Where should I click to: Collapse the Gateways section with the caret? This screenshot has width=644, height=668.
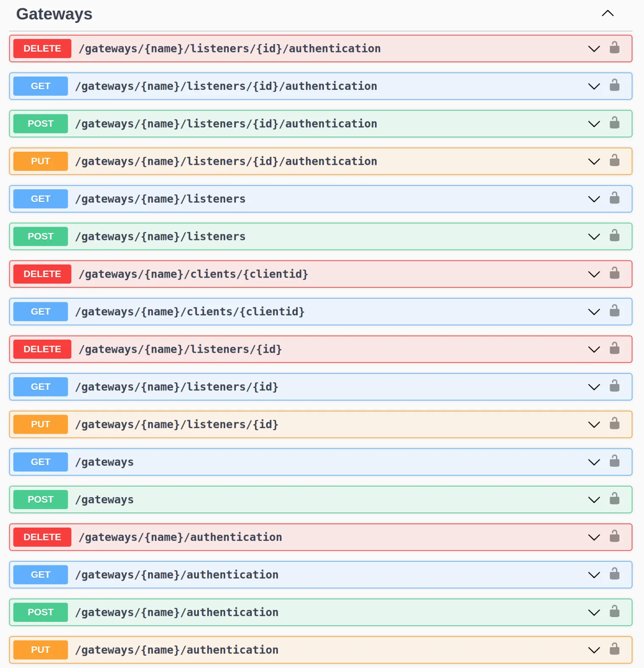pyautogui.click(x=608, y=14)
